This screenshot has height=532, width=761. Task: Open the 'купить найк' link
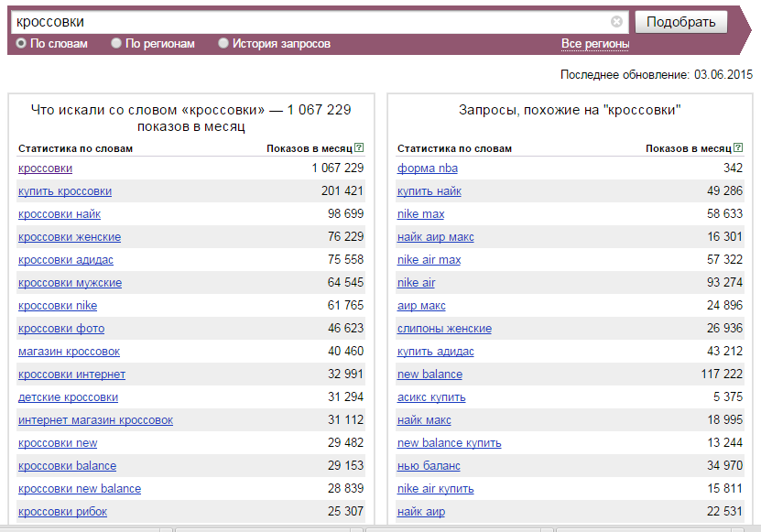tap(429, 191)
